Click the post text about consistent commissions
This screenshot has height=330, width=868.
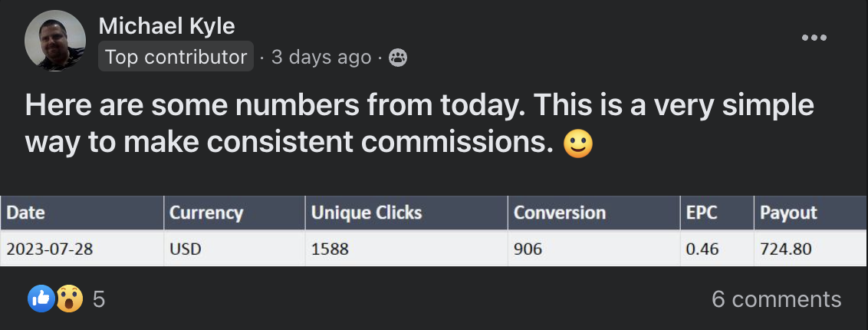(x=419, y=123)
